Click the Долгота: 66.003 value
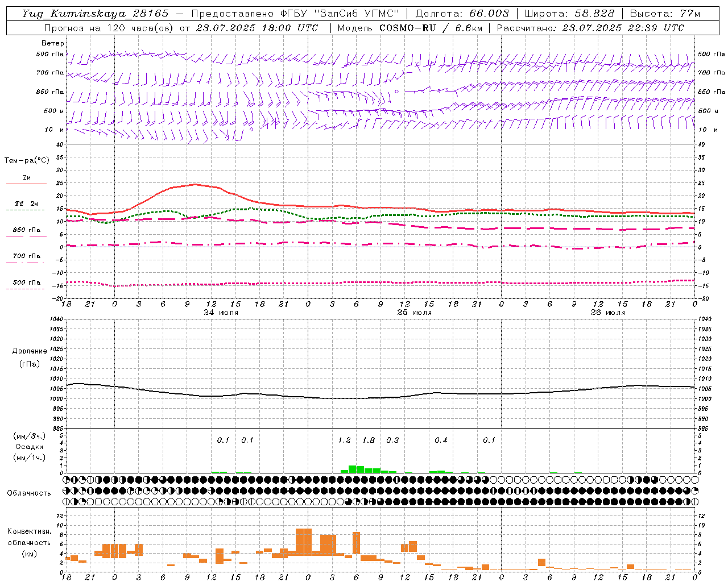Viewport: 728px width, 582px height. pos(462,14)
